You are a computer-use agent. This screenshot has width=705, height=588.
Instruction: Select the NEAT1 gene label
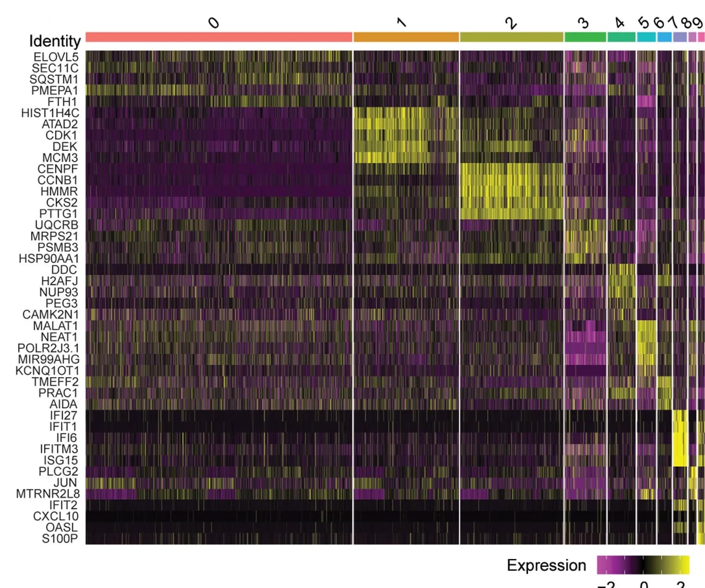59,337
